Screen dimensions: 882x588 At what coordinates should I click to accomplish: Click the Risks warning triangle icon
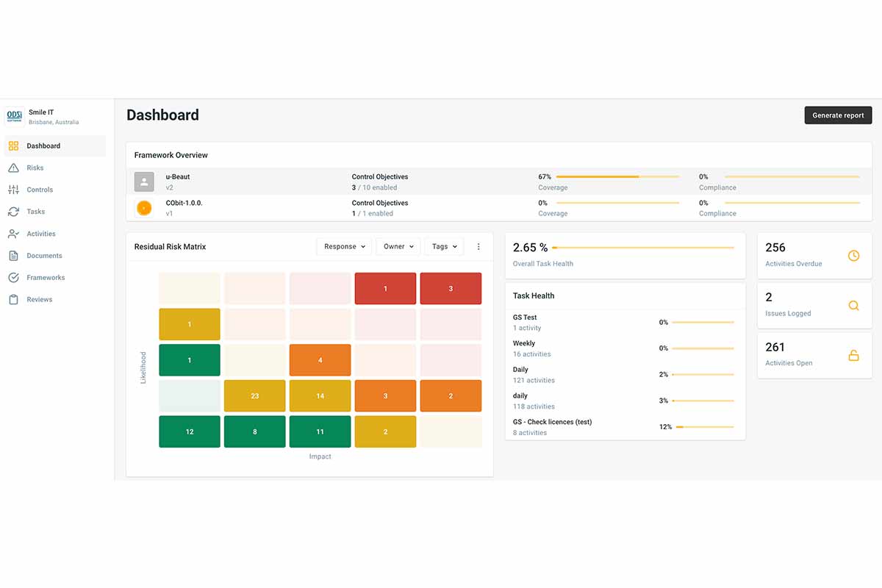point(13,168)
